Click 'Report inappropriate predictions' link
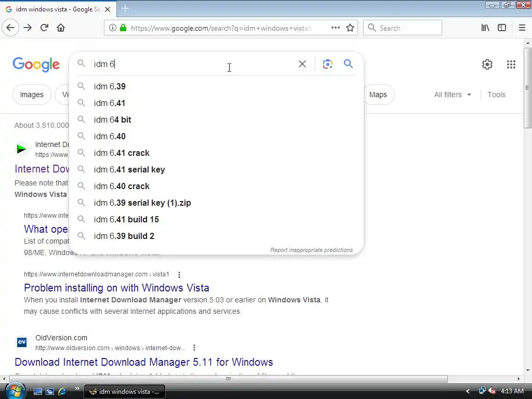This screenshot has height=399, width=532. click(x=312, y=250)
